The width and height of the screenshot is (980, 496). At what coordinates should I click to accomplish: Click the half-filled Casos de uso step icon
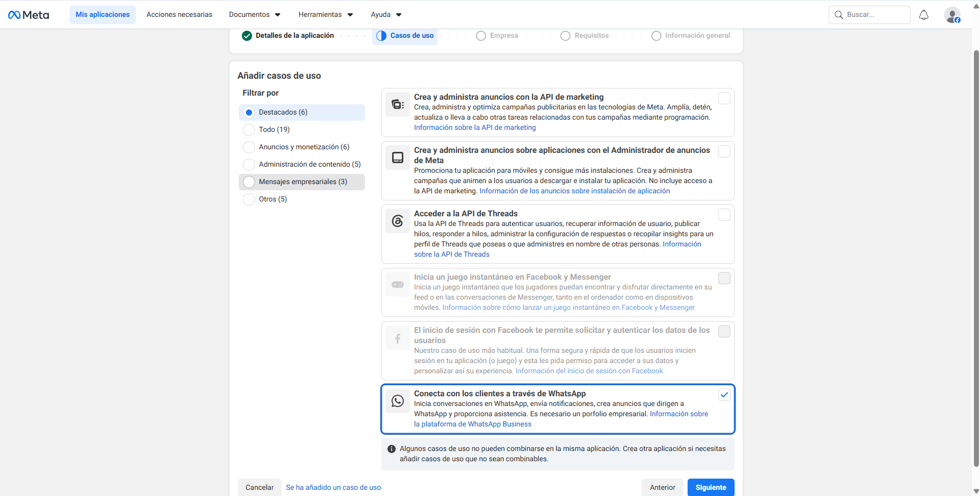click(381, 36)
